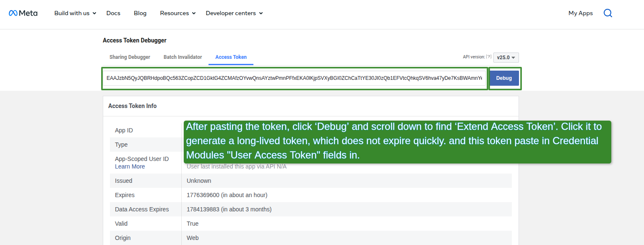Switch to the Batch Invalidator tab
644x245 pixels.
(183, 57)
